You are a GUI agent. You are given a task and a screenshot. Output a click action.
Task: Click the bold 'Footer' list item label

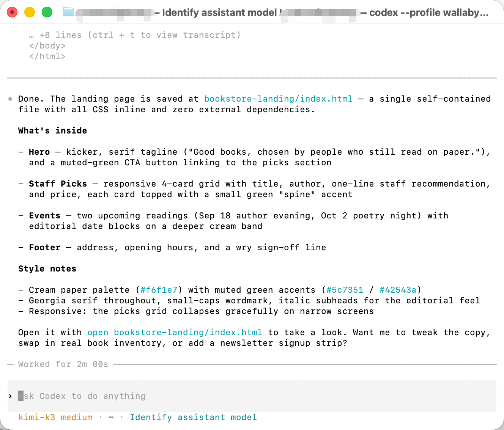45,248
